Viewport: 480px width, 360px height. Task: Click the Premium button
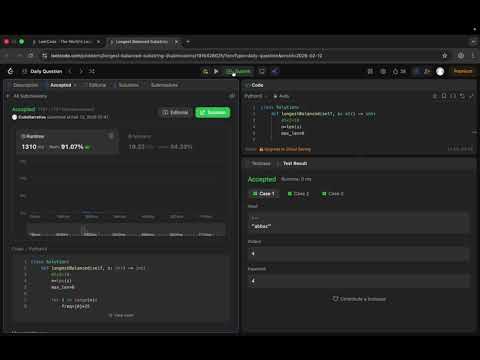[x=463, y=71]
